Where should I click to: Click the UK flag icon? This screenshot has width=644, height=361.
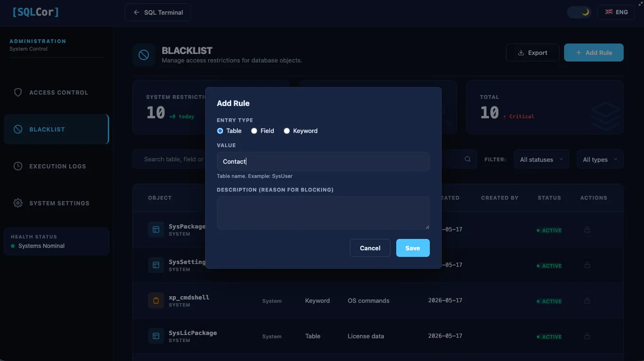609,12
